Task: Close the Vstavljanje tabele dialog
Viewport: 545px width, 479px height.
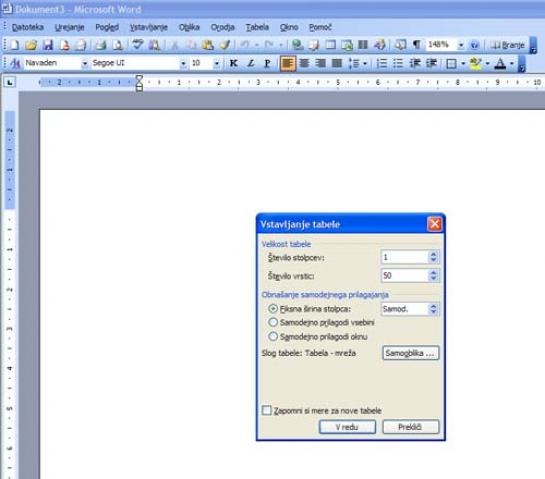Action: pyautogui.click(x=434, y=224)
